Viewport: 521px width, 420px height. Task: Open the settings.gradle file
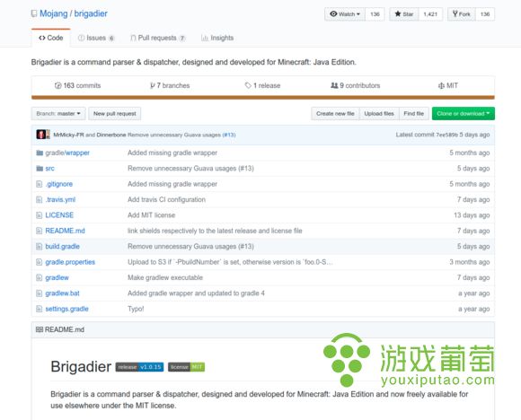[66, 309]
